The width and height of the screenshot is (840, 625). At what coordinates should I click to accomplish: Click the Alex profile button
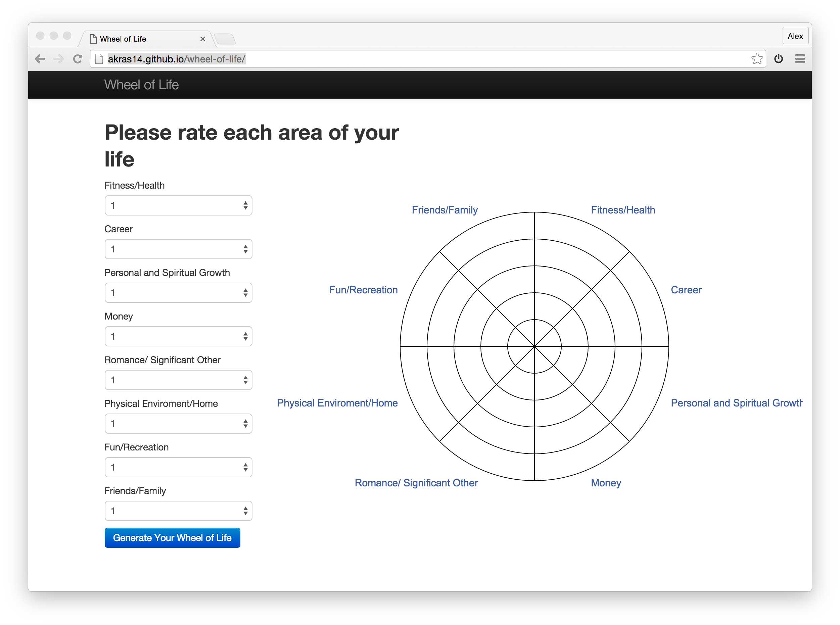(x=795, y=36)
